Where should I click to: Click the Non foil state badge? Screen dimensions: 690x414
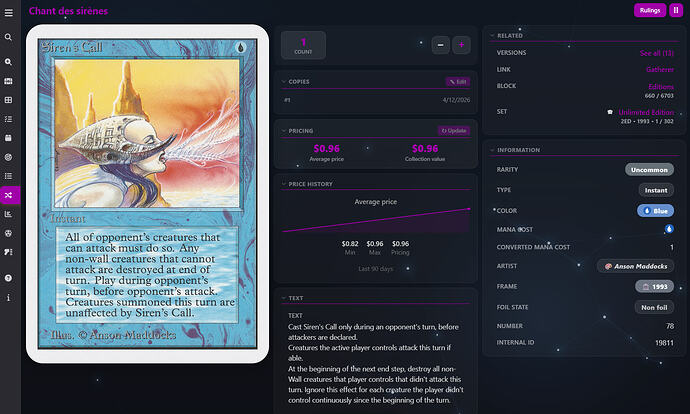click(x=654, y=308)
